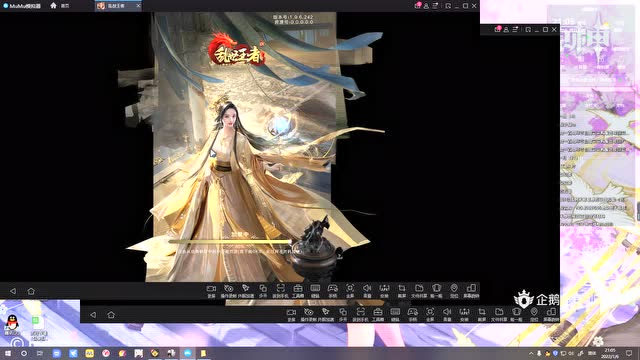Click Android back arrow in the front emulator
640x360 pixels.
coord(13,291)
